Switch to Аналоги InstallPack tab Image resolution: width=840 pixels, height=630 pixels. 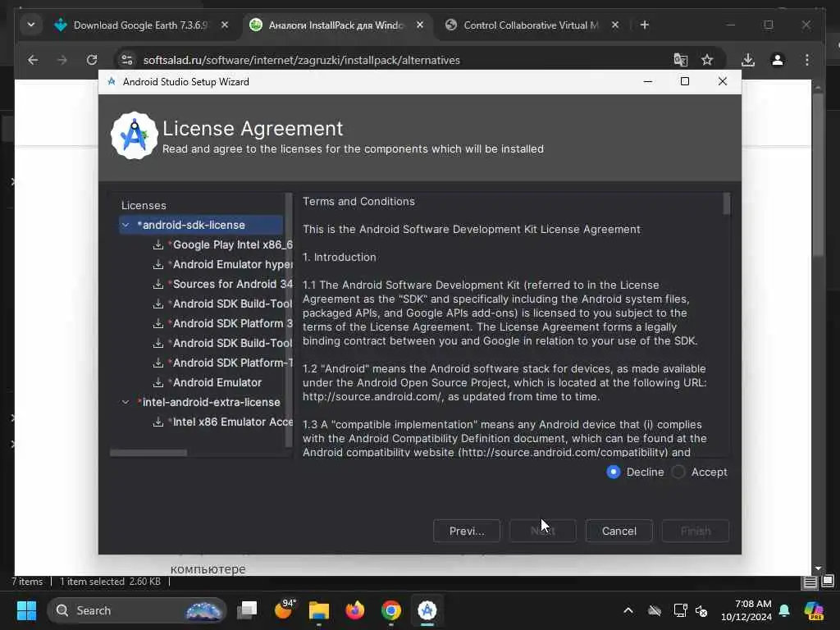click(x=336, y=25)
